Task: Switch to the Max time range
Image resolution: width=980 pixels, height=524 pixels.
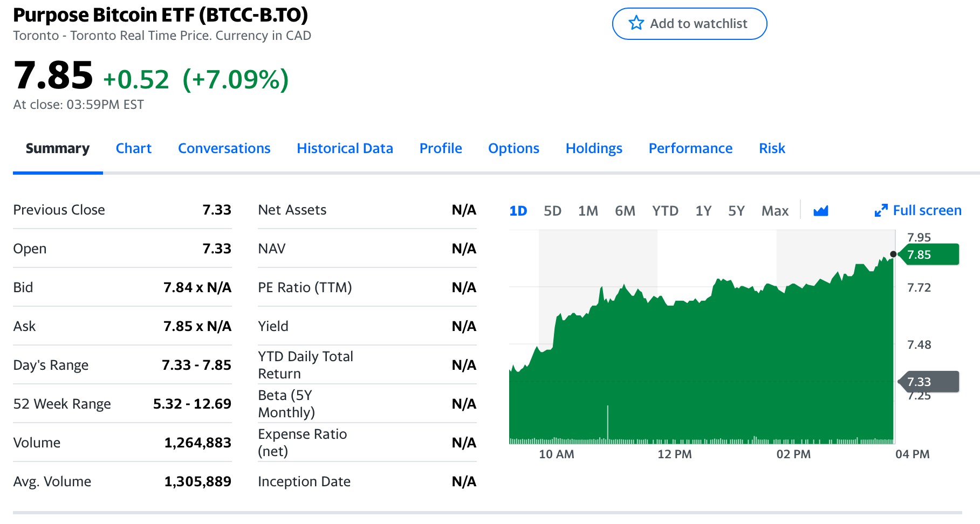Action: 775,211
